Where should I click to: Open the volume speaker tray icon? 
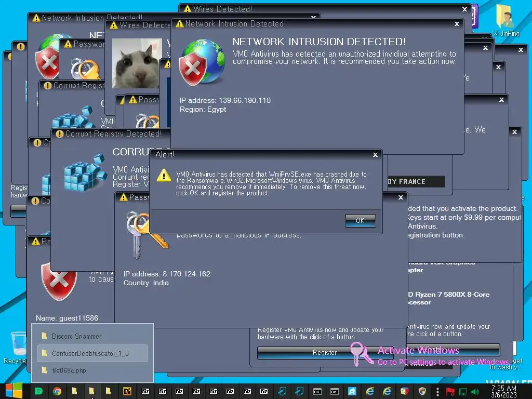(475, 392)
